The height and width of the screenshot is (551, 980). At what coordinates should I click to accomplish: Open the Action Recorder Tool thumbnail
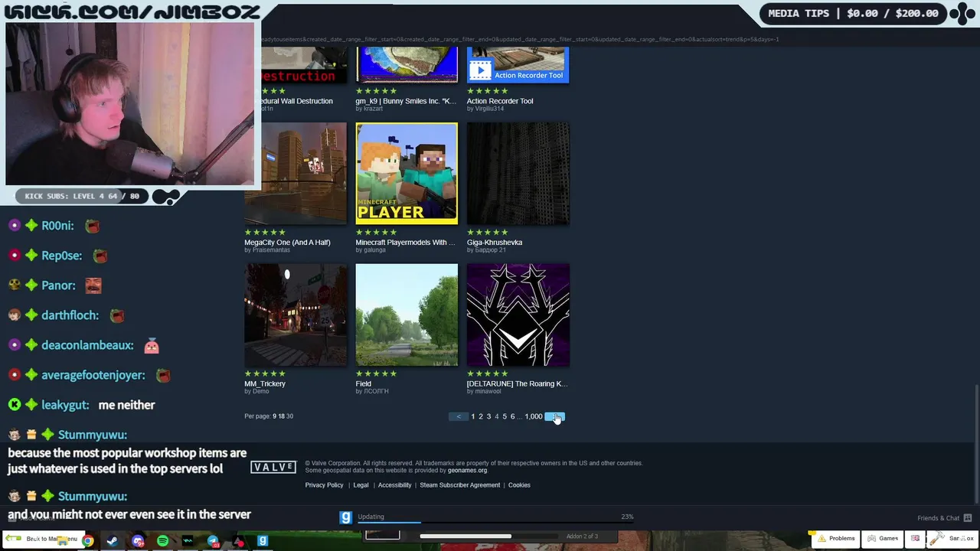(x=518, y=65)
